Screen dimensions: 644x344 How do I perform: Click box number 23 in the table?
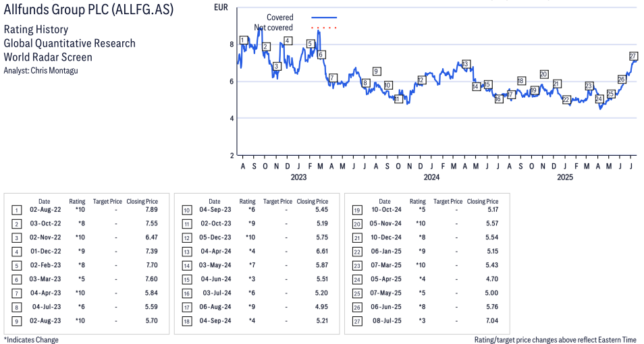click(x=357, y=266)
